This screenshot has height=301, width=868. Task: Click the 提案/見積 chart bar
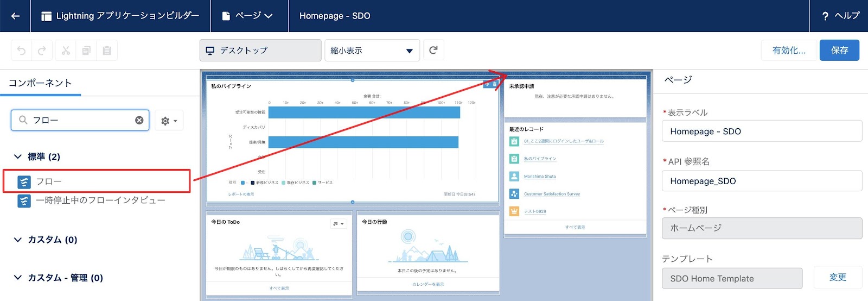click(363, 142)
